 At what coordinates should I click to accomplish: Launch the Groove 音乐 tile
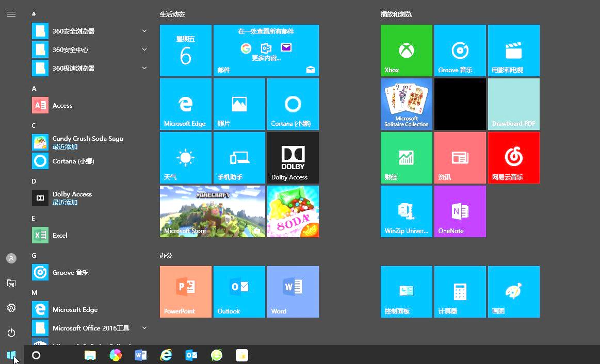point(460,50)
